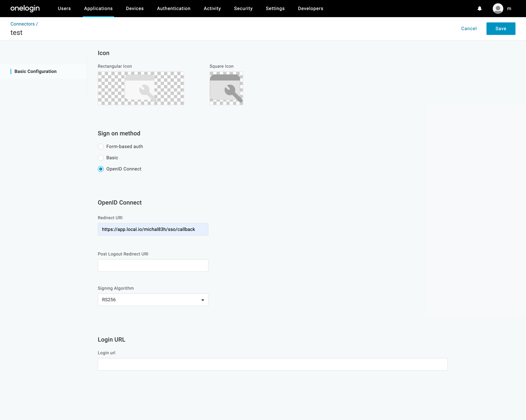Open the Applications menu
This screenshot has width=526, height=420.
pyautogui.click(x=98, y=9)
